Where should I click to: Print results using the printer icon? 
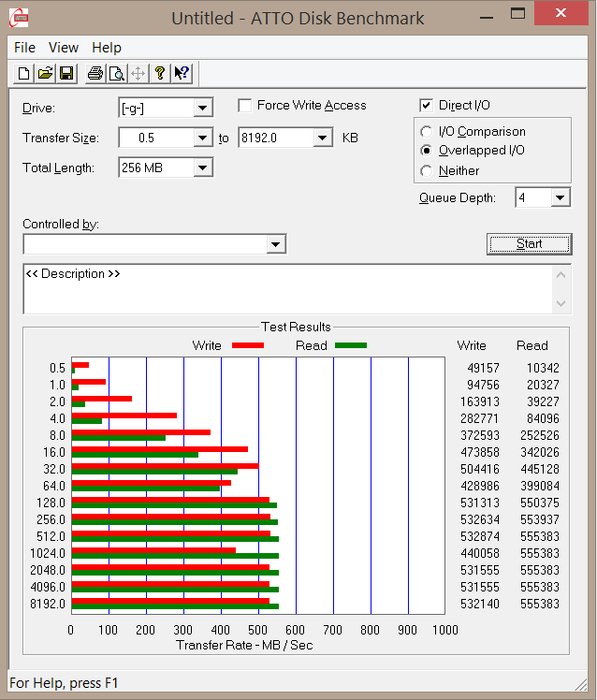tap(95, 74)
